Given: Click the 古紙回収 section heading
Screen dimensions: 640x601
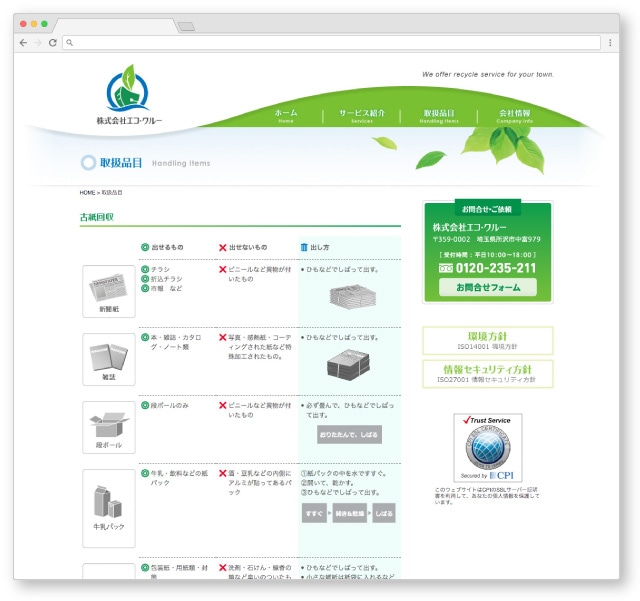Looking at the screenshot, I should 97,217.
